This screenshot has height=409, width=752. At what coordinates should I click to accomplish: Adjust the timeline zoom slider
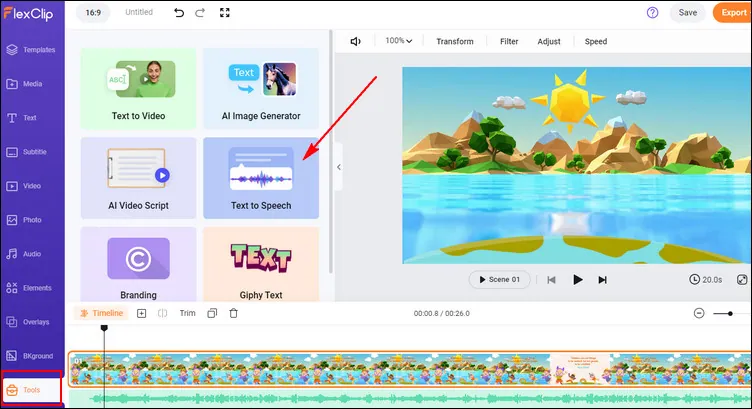click(x=730, y=314)
